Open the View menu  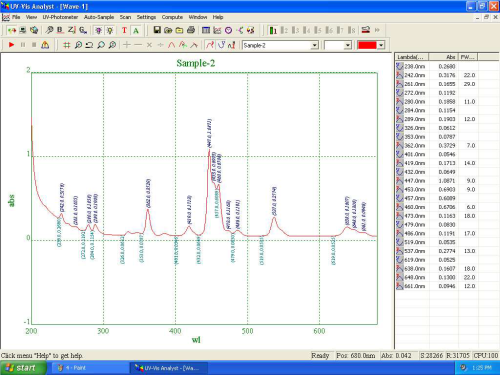(x=31, y=17)
